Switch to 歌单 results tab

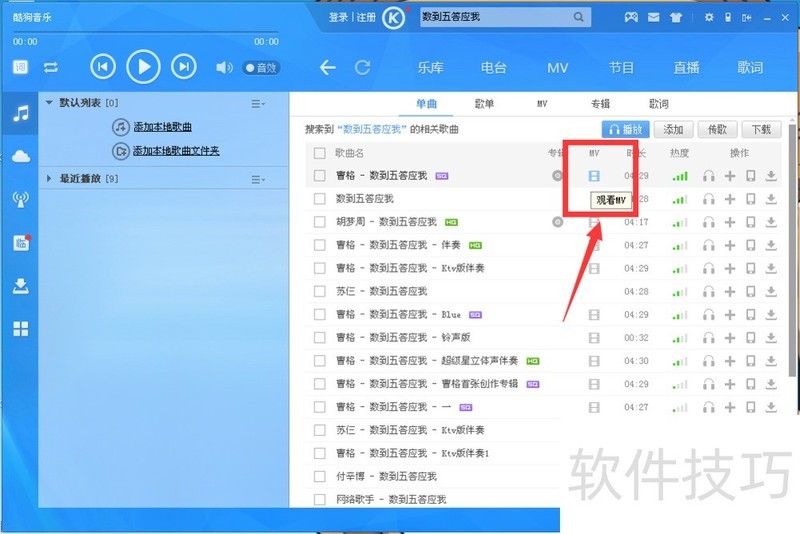(x=484, y=104)
